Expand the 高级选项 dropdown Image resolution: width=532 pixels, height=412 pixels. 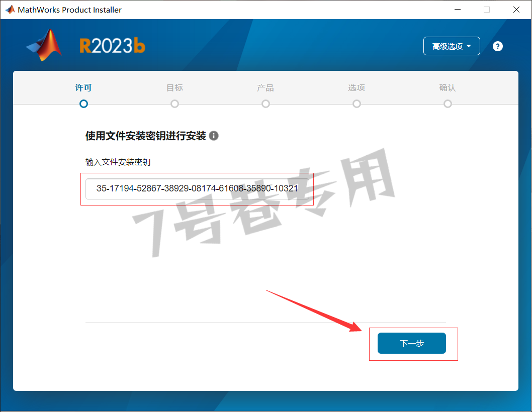pos(452,46)
